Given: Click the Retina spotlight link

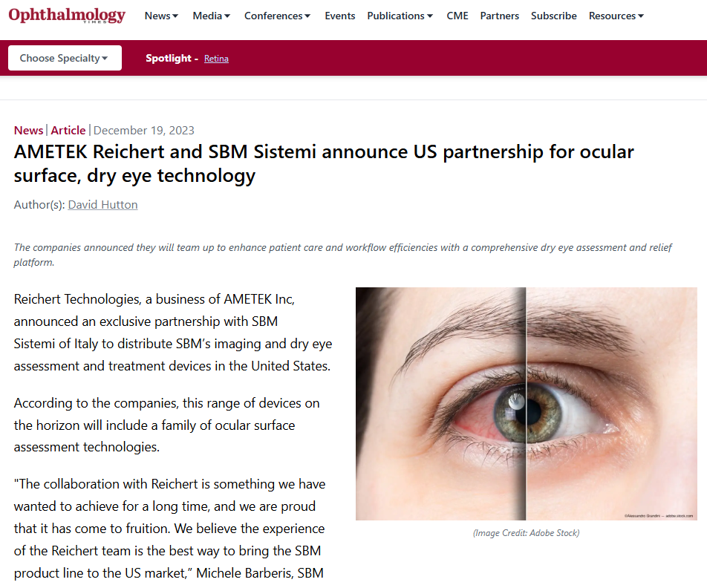Looking at the screenshot, I should [216, 59].
